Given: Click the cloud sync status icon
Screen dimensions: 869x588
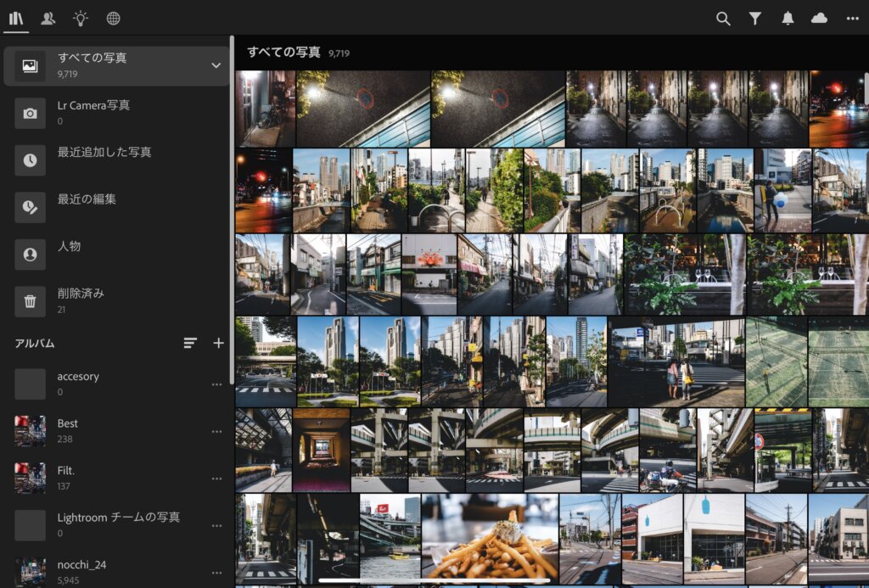Looking at the screenshot, I should coord(819,19).
